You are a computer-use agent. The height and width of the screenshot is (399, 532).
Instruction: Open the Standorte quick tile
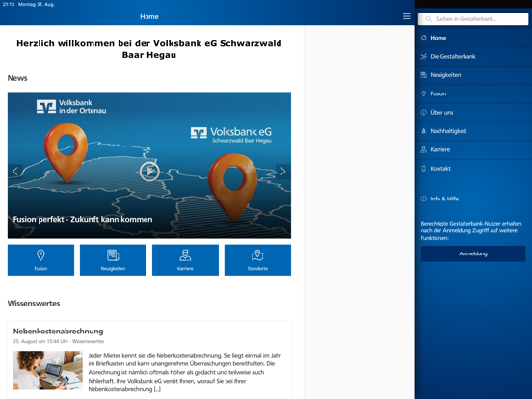(x=257, y=260)
